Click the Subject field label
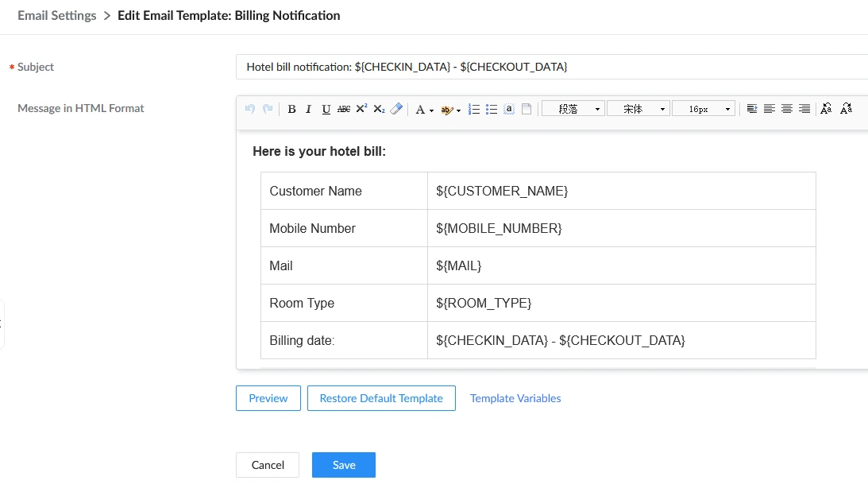Viewport: 868px width, 488px height. (x=36, y=67)
